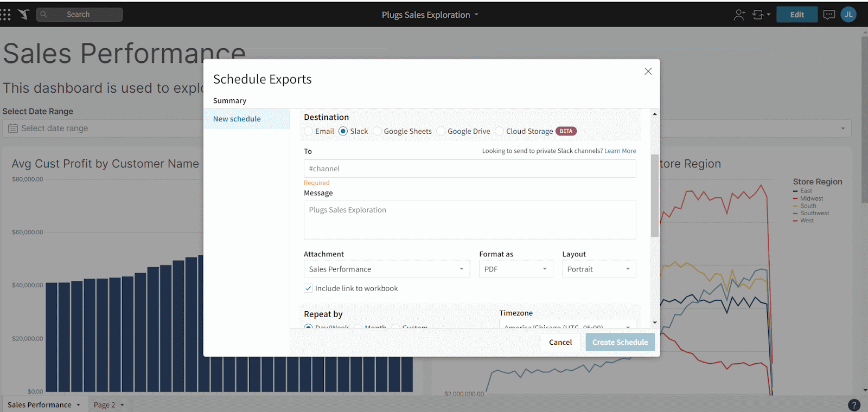Screen dimensions: 868x412
Task: Select the Email destination radio
Action: point(309,131)
